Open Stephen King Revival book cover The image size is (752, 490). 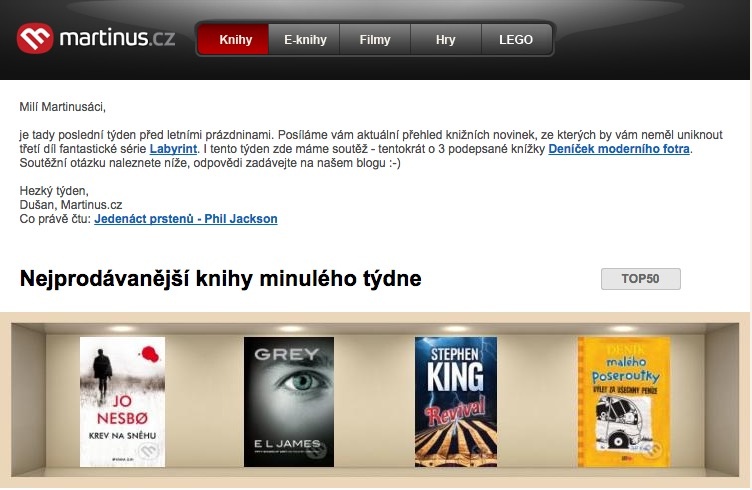[x=456, y=402]
